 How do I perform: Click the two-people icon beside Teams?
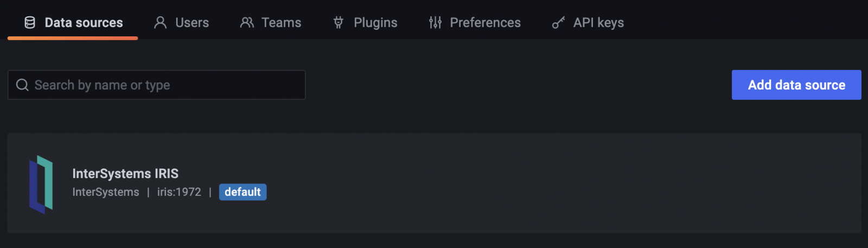coord(247,22)
